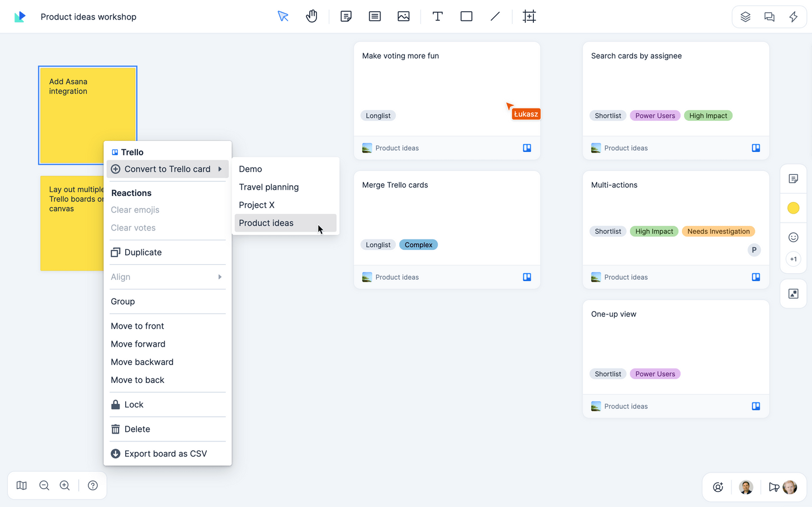
Task: Select the Shape tool
Action: click(466, 16)
